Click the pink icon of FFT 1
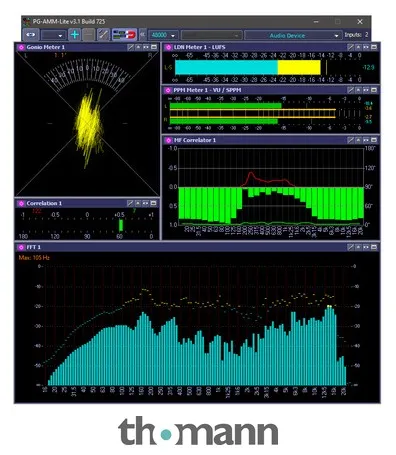396x455 pixels. click(x=21, y=247)
